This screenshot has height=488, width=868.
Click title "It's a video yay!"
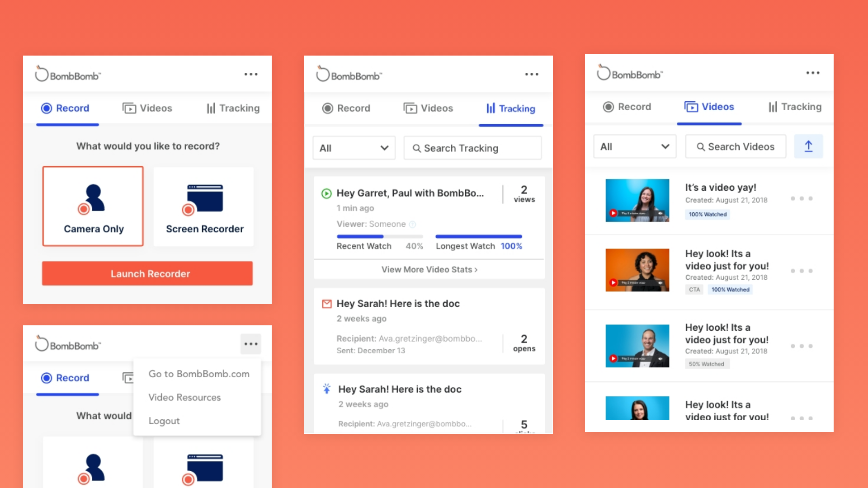[x=720, y=188]
